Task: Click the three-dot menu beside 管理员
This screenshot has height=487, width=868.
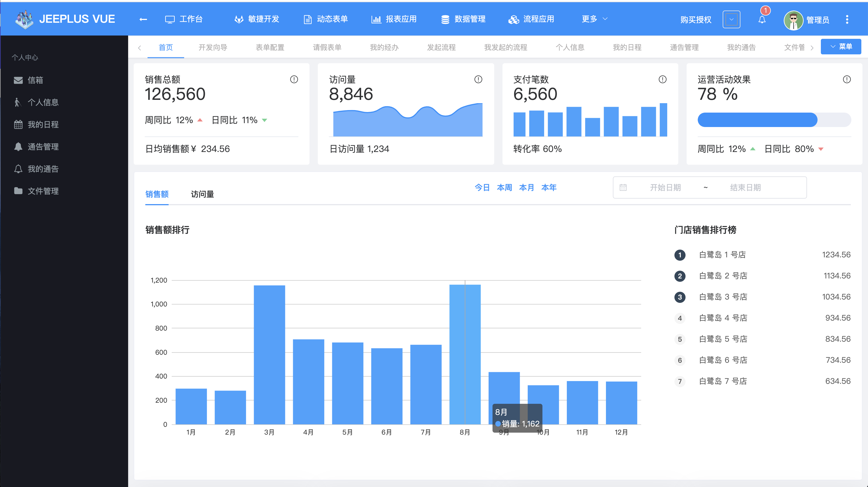Action: tap(847, 19)
